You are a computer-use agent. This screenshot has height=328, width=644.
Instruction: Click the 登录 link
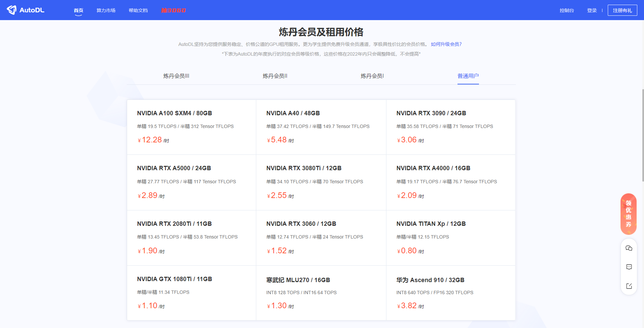point(592,10)
